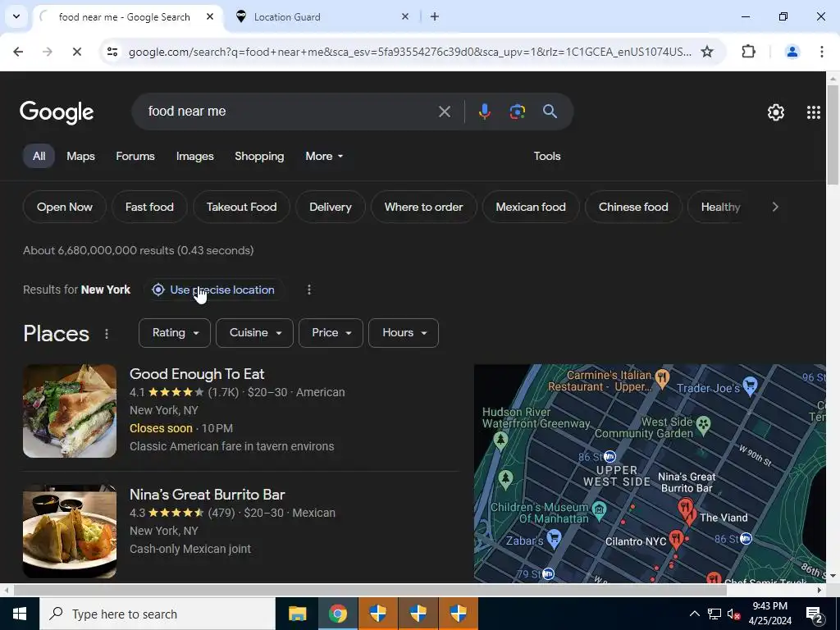
Task: Start voice search with microphone icon
Action: (x=484, y=112)
